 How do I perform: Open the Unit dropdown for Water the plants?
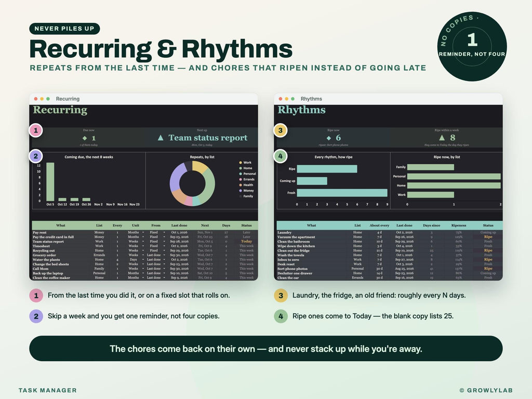[143, 260]
